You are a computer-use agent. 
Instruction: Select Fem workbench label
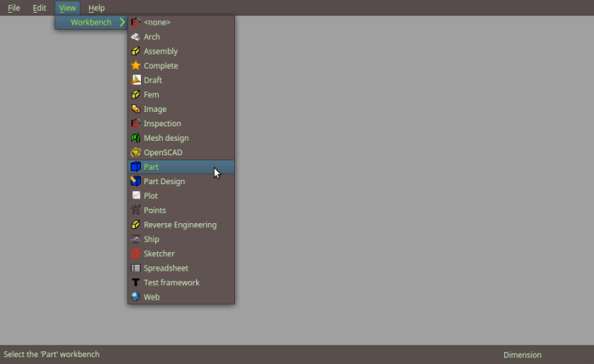151,94
